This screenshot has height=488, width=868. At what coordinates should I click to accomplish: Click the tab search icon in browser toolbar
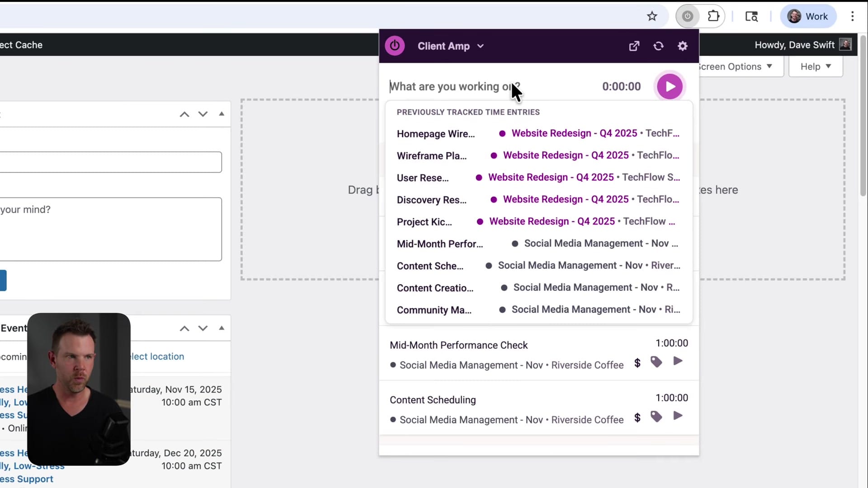coord(751,16)
